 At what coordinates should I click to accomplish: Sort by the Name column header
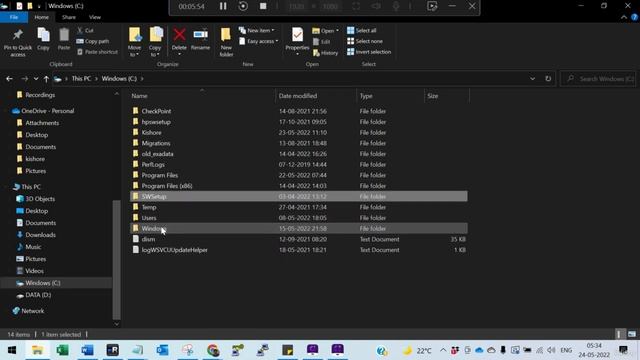pyautogui.click(x=202, y=96)
